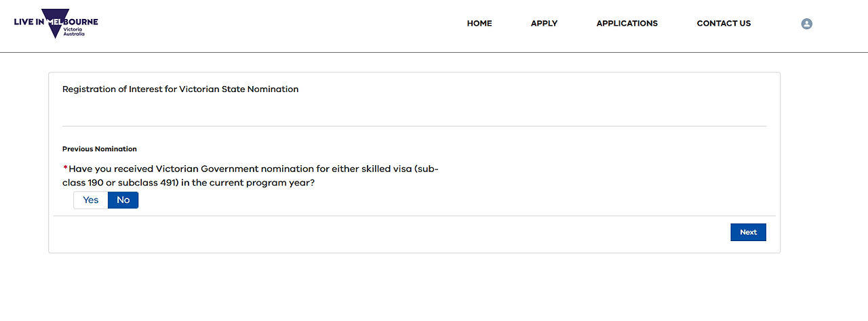Click the "MELBOURNE" word in the logo
Viewport: 868px width, 321px height.
click(73, 22)
